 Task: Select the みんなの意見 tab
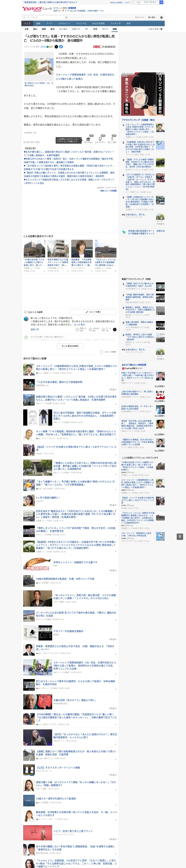(98, 24)
